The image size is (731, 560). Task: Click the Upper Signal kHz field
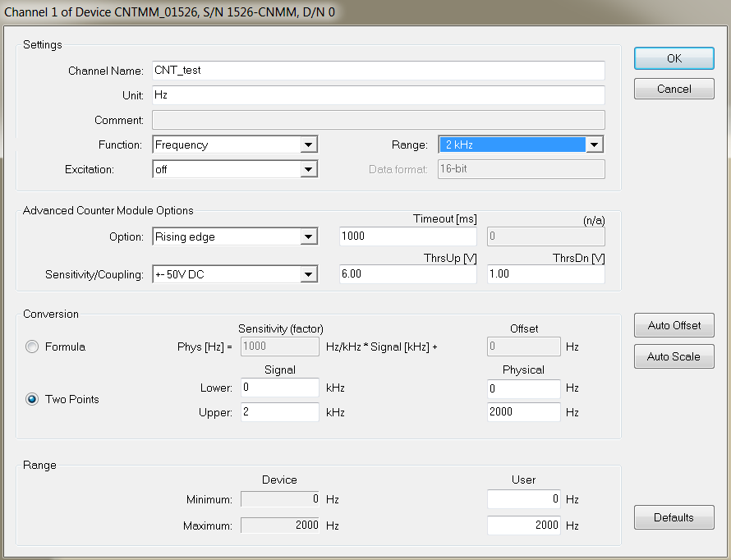(x=279, y=412)
